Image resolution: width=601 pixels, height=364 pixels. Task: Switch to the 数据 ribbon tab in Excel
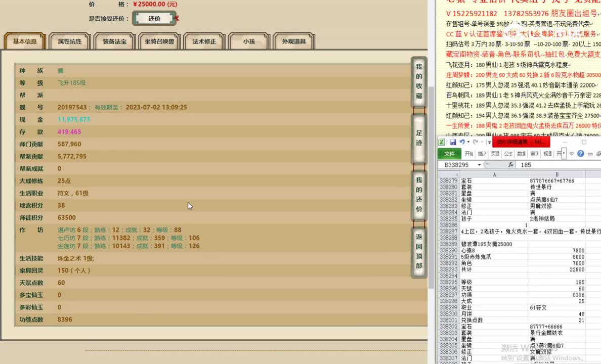pyautogui.click(x=522, y=154)
